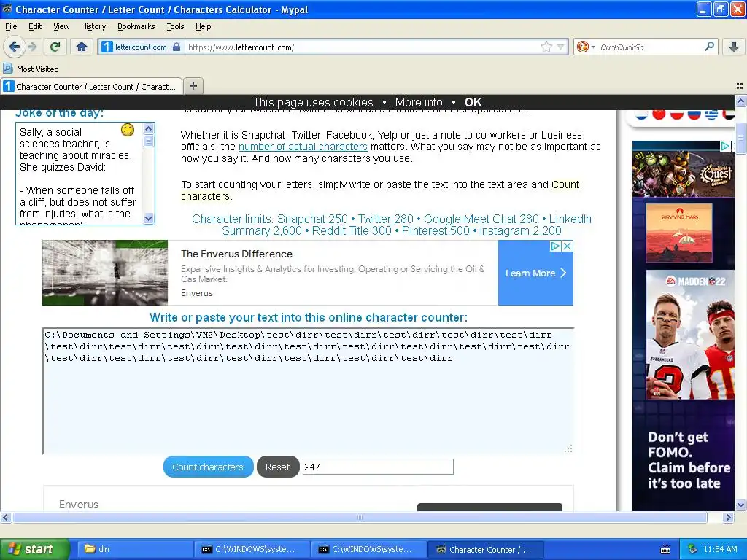This screenshot has width=747, height=560.
Task: Open the Pinterest 500 link
Action: tap(436, 231)
